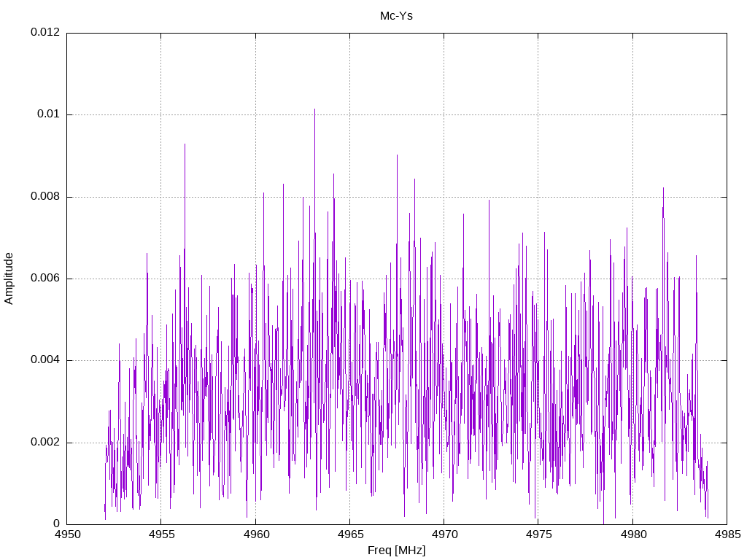This screenshot has width=747, height=560.
Task: Click the 4960 x-axis tick label
Action: point(256,534)
